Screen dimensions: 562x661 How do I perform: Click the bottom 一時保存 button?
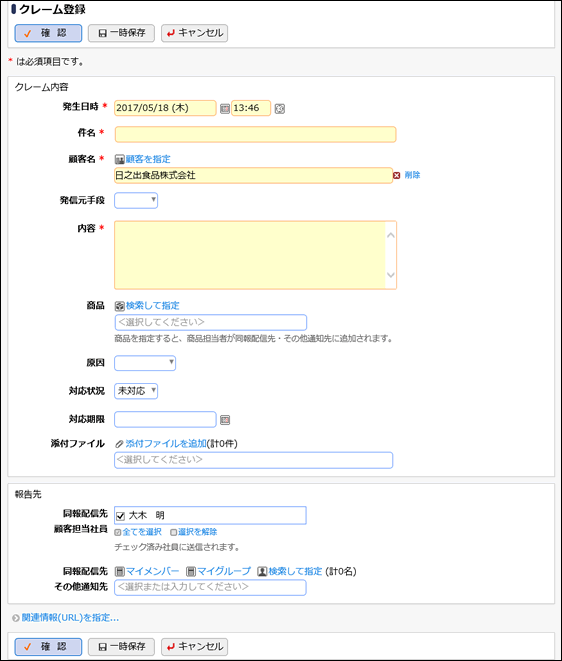121,647
